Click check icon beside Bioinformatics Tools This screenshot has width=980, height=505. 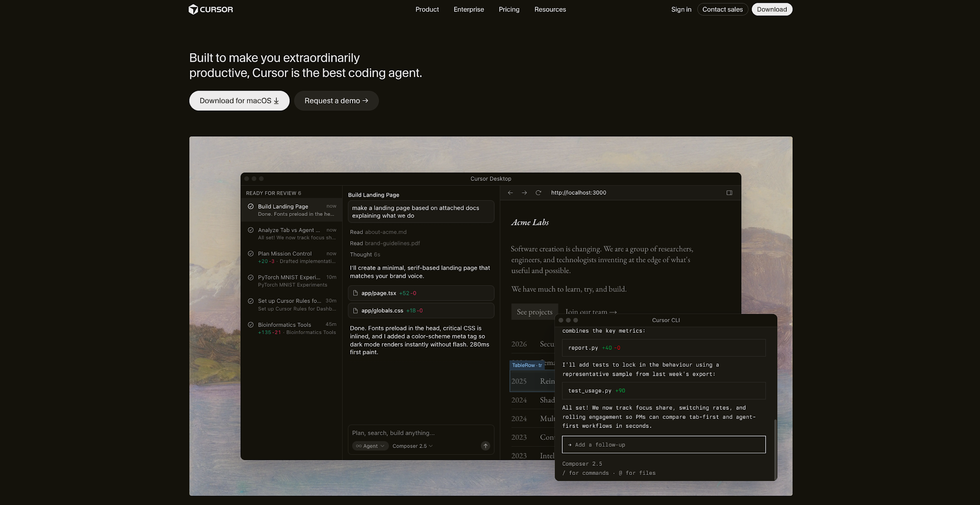click(x=250, y=325)
